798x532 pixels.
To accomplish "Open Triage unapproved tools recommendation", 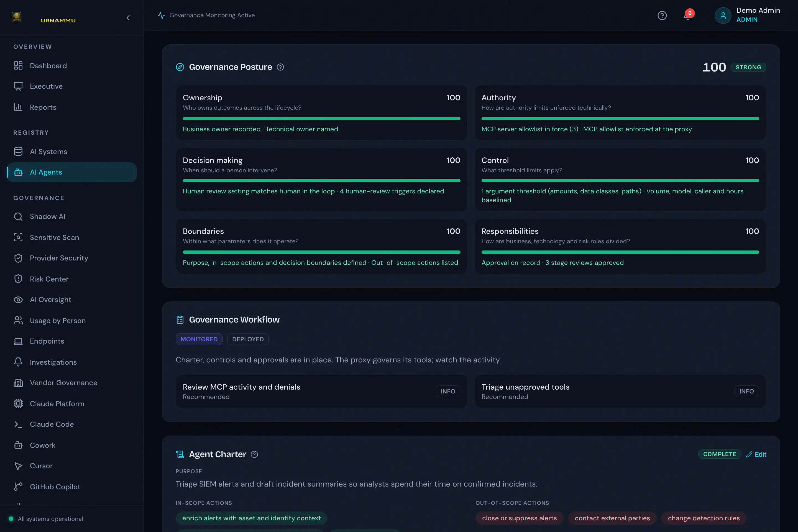I will (620, 391).
